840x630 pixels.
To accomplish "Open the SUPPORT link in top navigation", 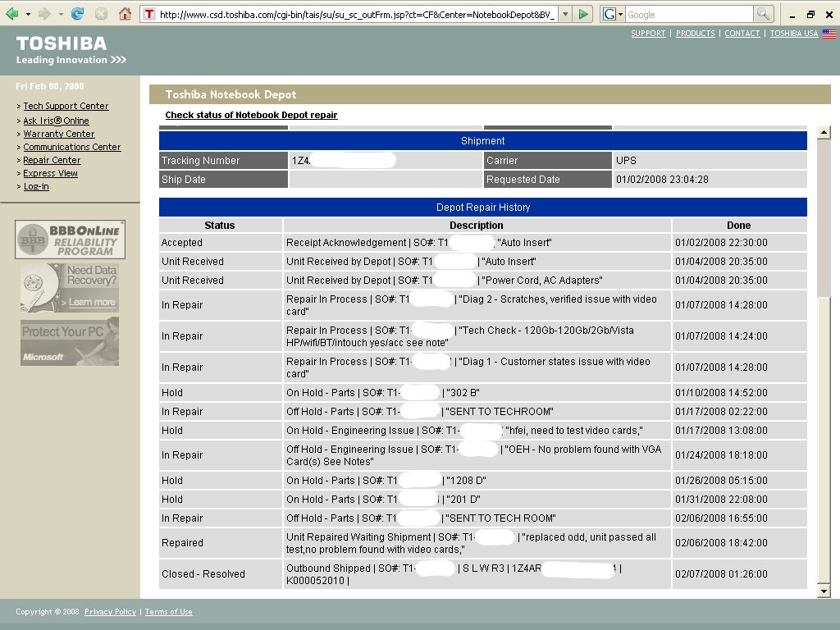I will 648,33.
